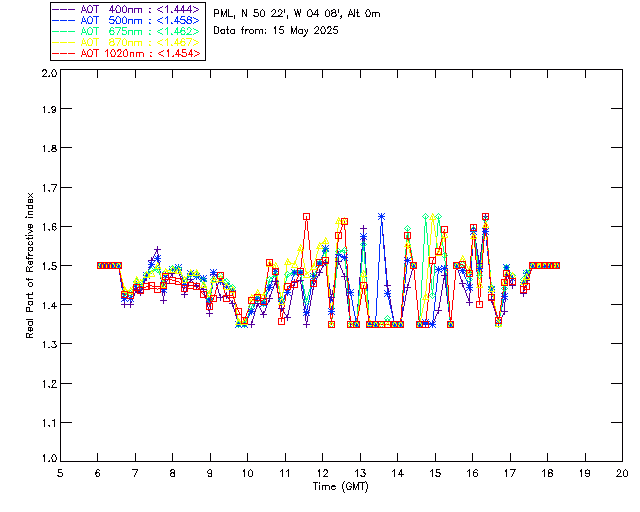
Task: Click the blue 500nm peak near 13:30
Action: pos(382,216)
